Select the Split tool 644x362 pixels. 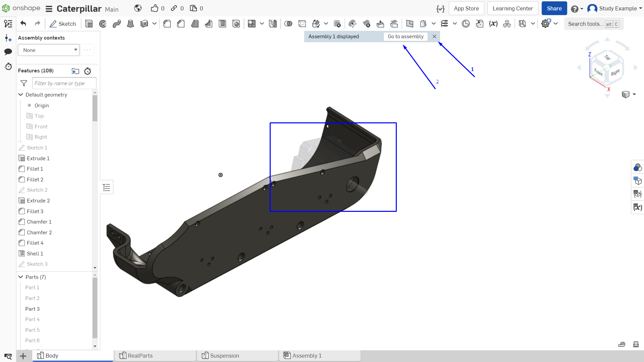pos(302,24)
